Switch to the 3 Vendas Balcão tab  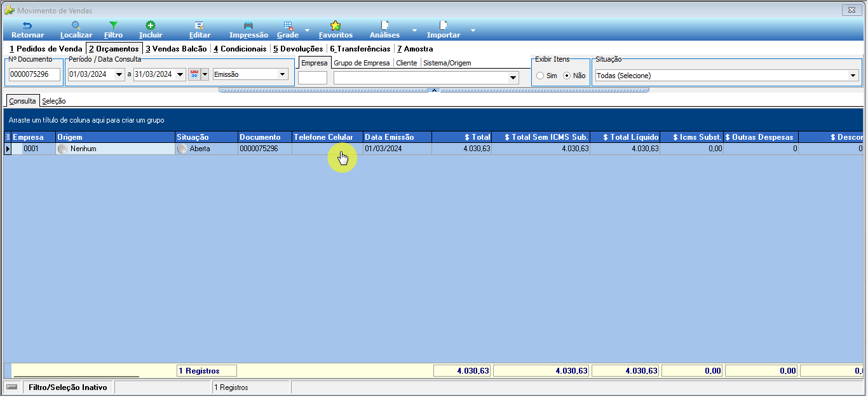(176, 49)
